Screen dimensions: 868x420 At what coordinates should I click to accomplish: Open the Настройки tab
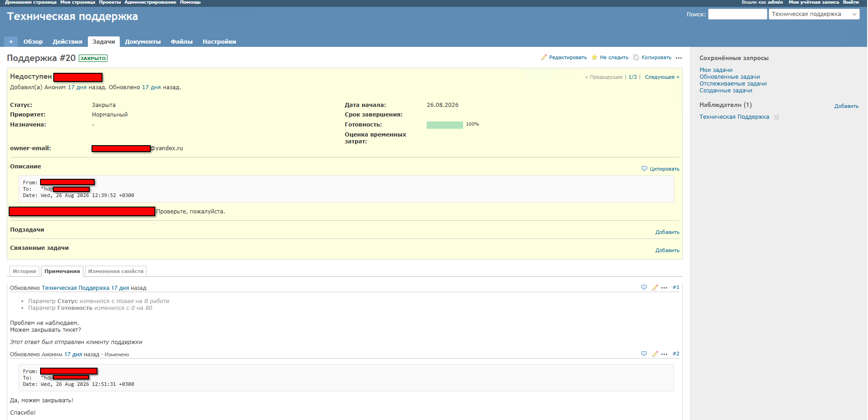click(x=220, y=41)
